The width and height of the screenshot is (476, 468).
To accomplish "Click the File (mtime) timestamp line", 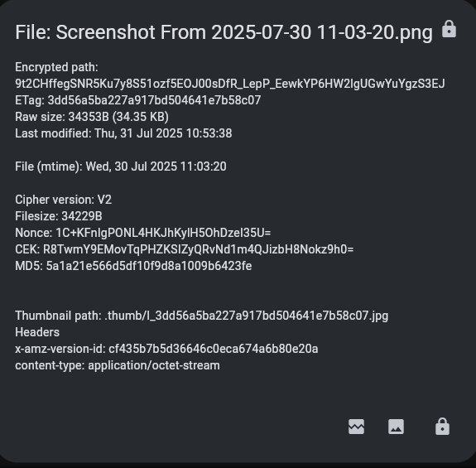I will click(x=121, y=166).
